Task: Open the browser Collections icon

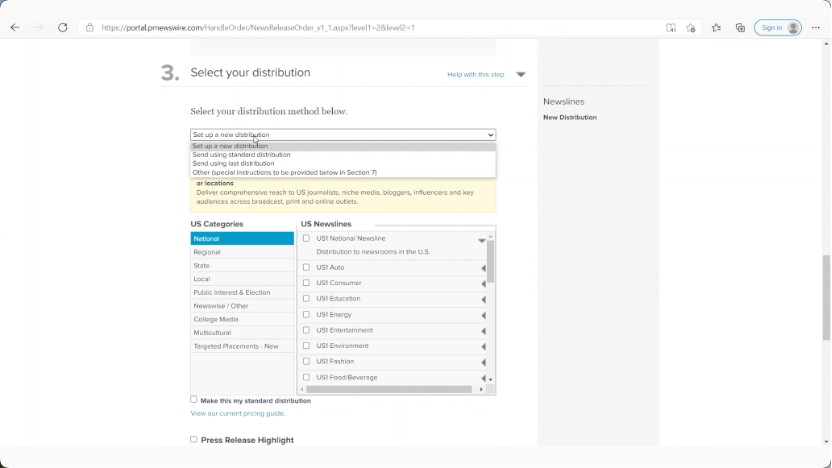Action: point(740,28)
